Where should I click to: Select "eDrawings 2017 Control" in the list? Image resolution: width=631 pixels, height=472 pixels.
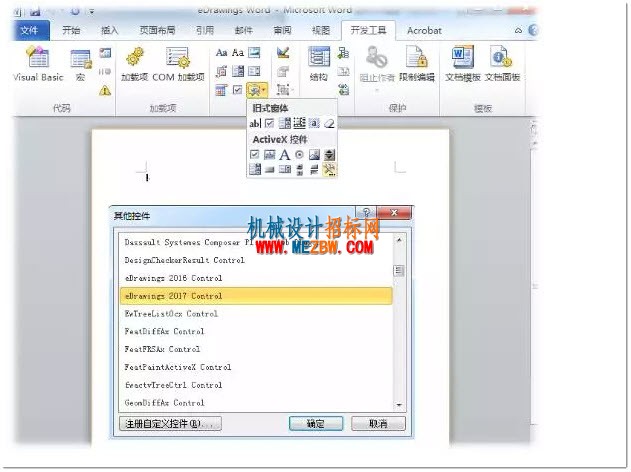pyautogui.click(x=256, y=296)
